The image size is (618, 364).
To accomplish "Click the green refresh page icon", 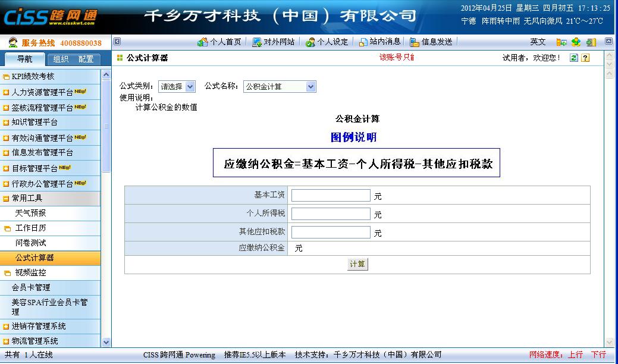I will click(574, 58).
